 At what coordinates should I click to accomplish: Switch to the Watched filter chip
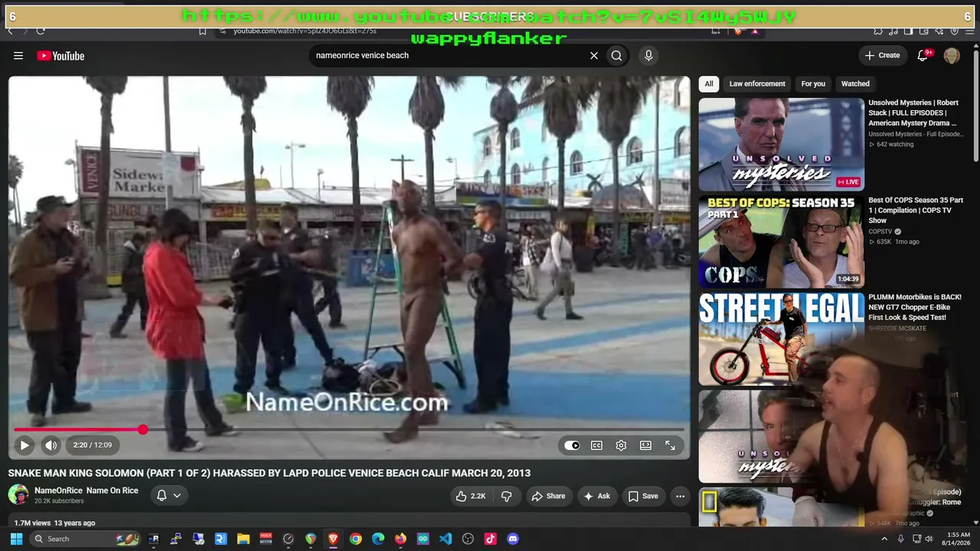pos(855,83)
